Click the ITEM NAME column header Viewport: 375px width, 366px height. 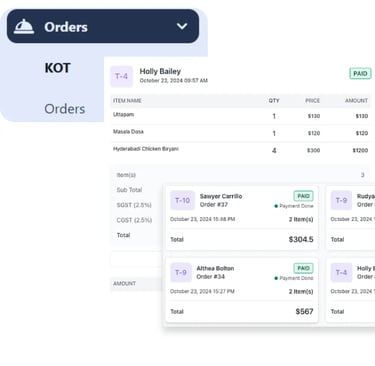(127, 101)
